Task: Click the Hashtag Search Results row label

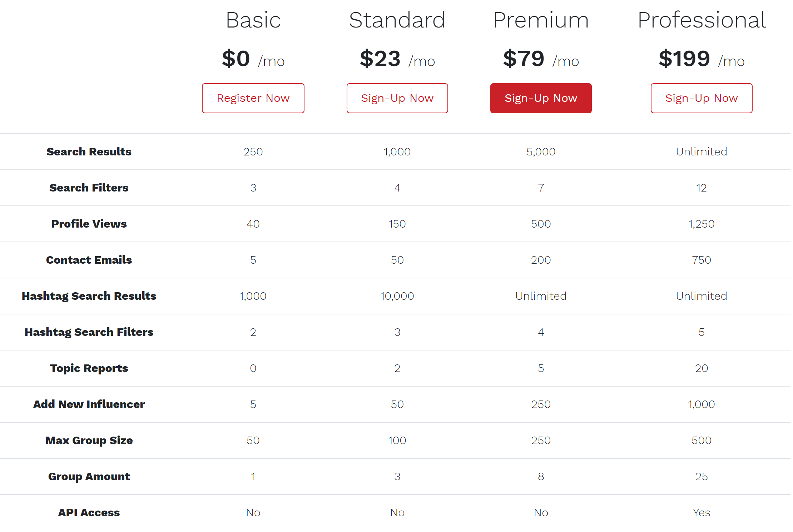Action: (89, 296)
